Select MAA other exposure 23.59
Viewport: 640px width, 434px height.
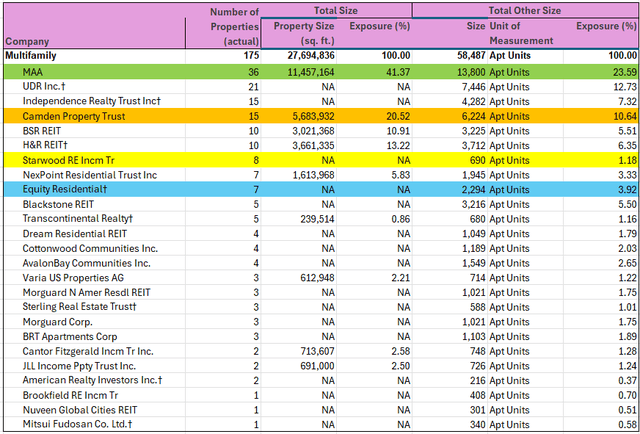pos(624,72)
